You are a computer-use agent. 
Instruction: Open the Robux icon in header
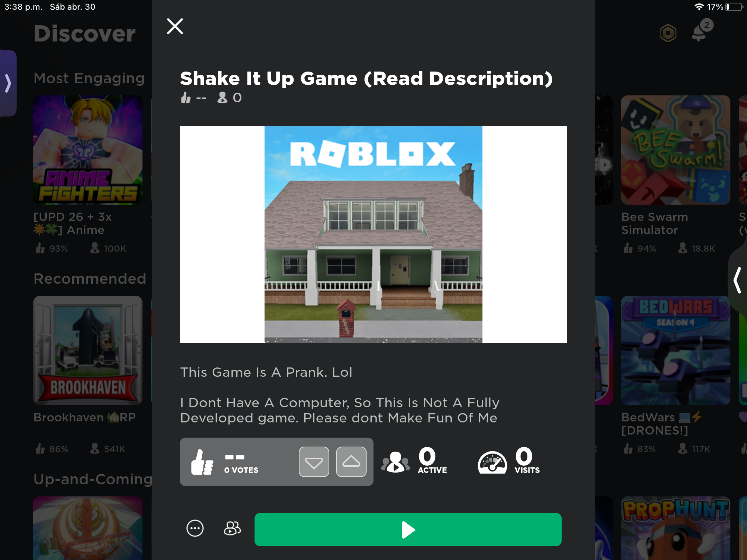click(x=668, y=33)
